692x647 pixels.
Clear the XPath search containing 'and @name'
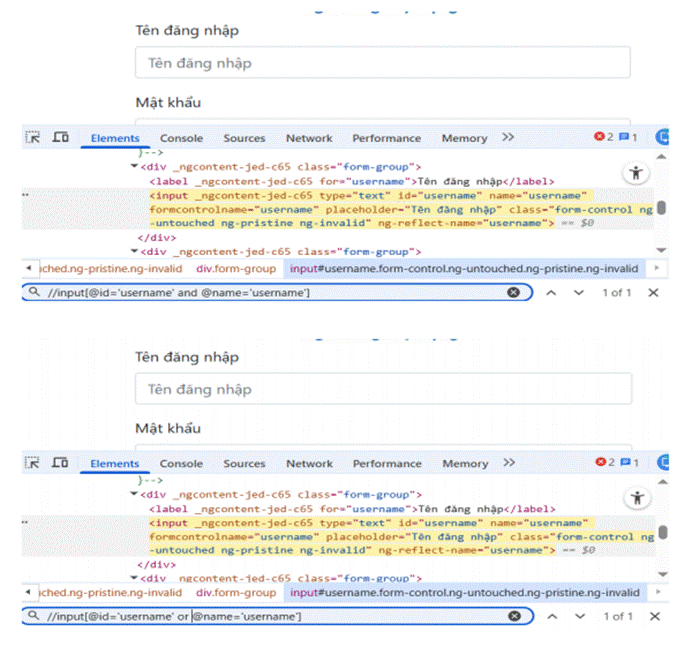coord(513,292)
